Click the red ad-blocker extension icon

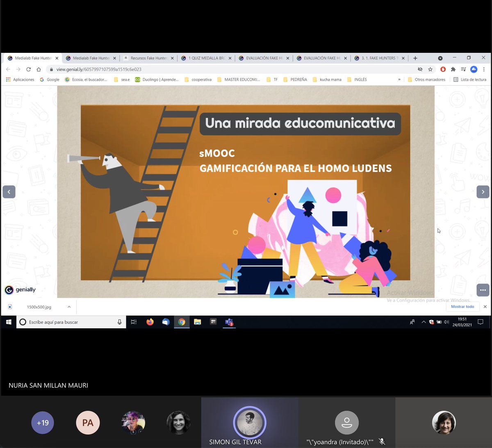click(443, 69)
